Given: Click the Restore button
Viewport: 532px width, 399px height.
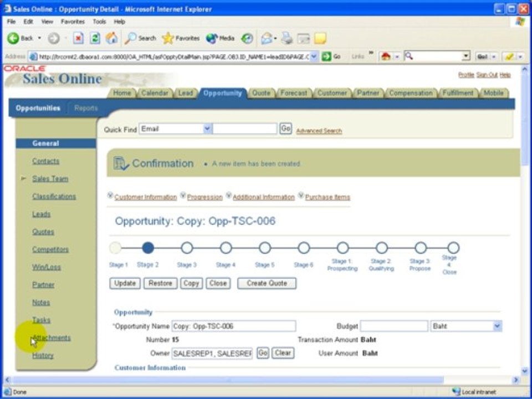Looking at the screenshot, I should point(160,283).
